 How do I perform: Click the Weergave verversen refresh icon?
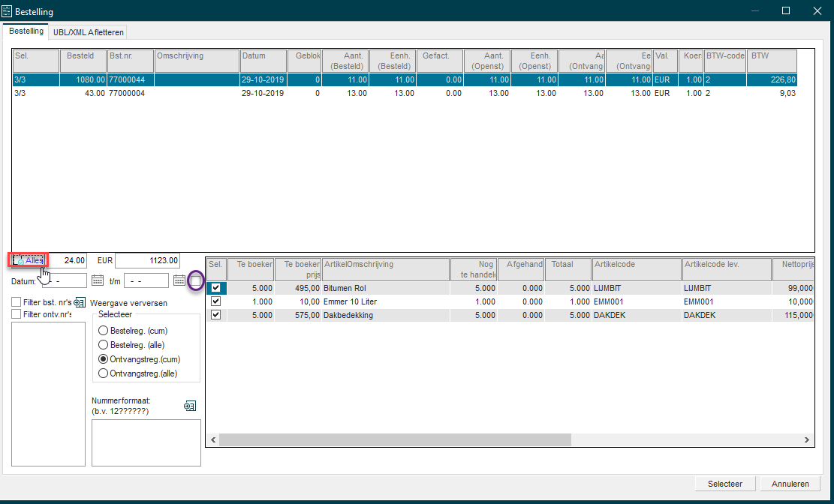tap(80, 302)
